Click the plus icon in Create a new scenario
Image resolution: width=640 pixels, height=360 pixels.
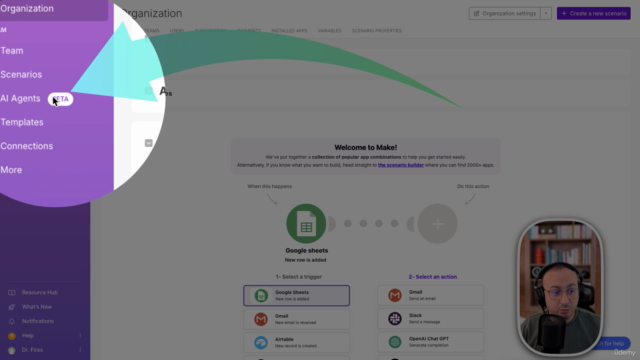pos(564,13)
